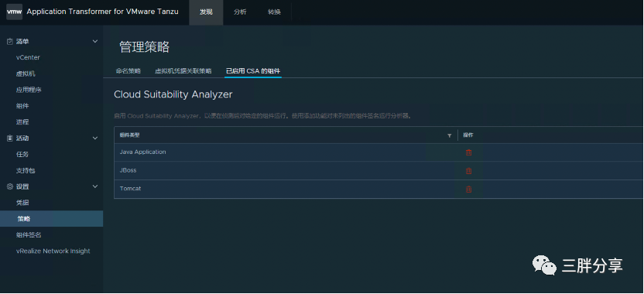Screen dimensions: 644x294
Task: Click the 组件类型 column header
Action: 130,135
